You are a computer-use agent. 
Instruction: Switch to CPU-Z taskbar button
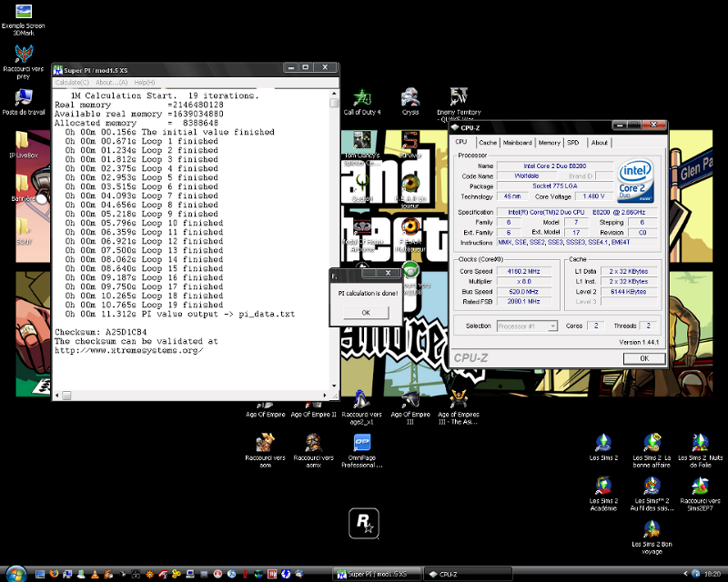pyautogui.click(x=468, y=574)
